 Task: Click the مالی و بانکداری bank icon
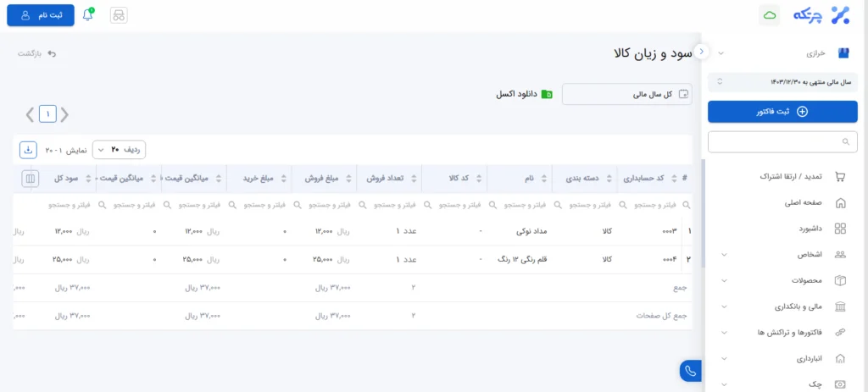[x=840, y=306]
